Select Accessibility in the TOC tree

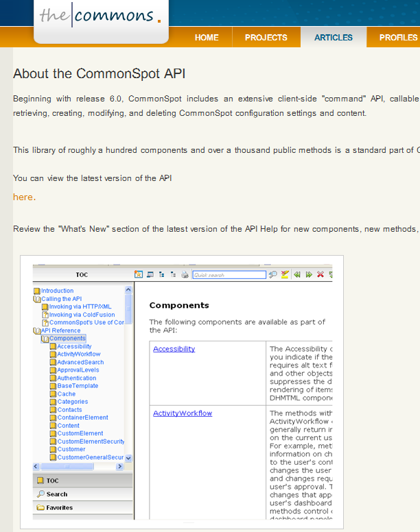(x=74, y=346)
